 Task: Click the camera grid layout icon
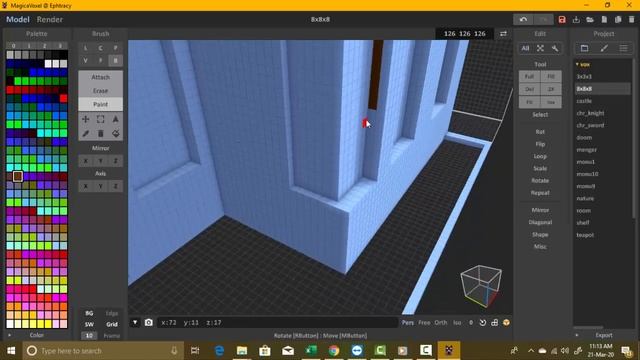click(x=494, y=322)
